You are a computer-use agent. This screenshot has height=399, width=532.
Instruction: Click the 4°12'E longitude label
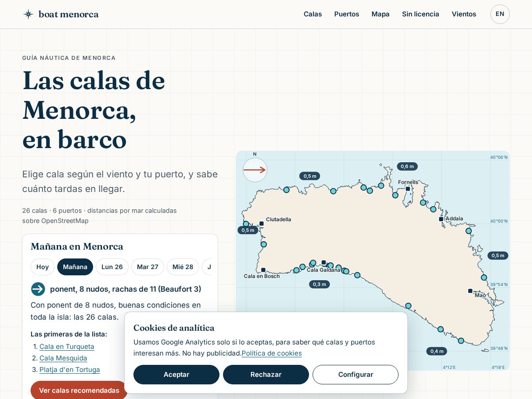point(449,368)
